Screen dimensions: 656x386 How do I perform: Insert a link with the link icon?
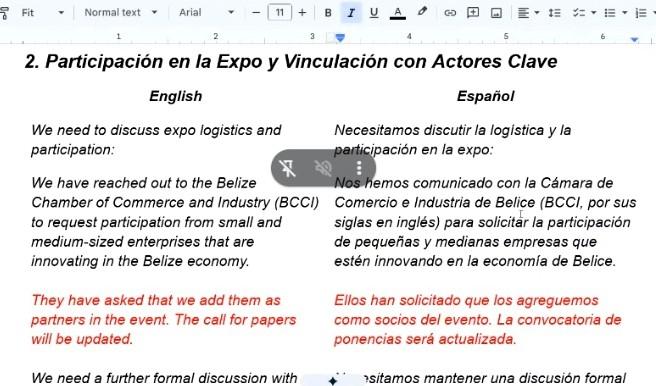pos(450,13)
